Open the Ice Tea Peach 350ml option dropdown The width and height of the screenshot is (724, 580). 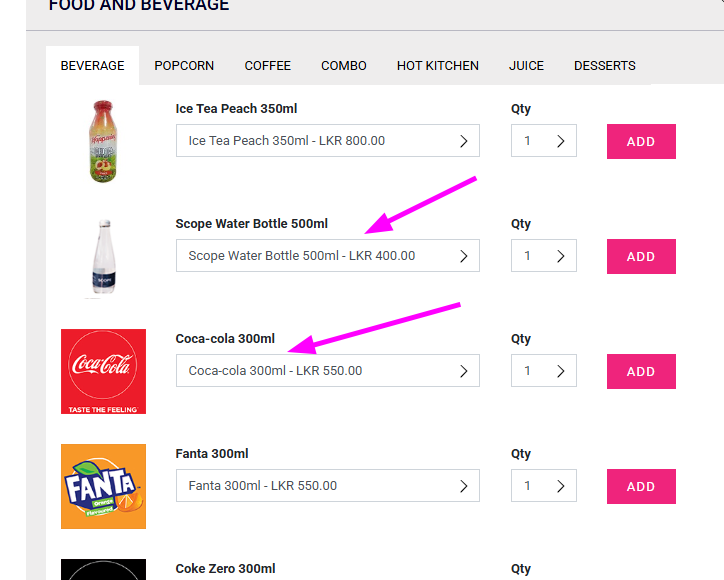point(327,140)
